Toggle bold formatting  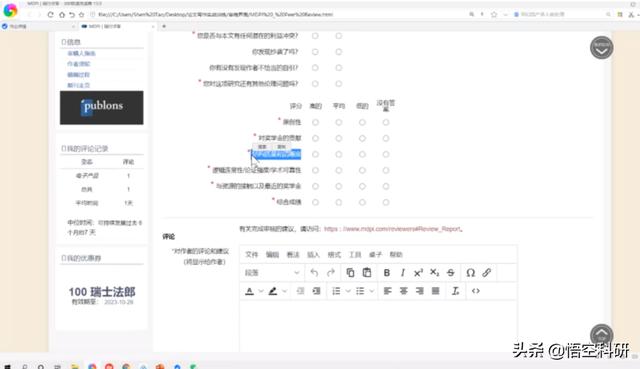coord(387,273)
